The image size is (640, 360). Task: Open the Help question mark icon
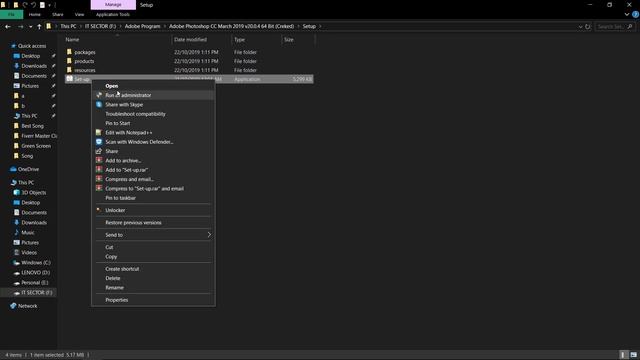coord(635,14)
